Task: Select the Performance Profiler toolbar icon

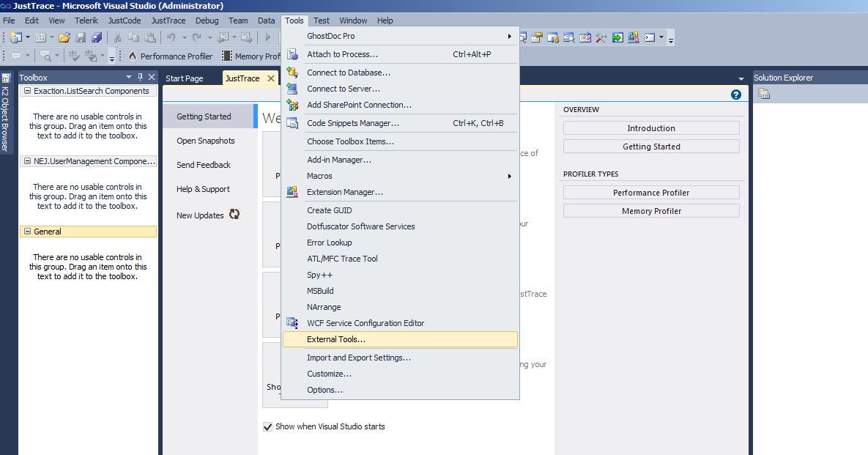Action: tap(133, 55)
